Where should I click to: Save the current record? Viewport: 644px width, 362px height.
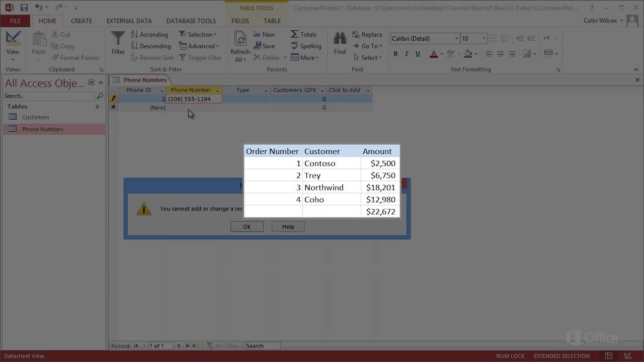pos(264,46)
